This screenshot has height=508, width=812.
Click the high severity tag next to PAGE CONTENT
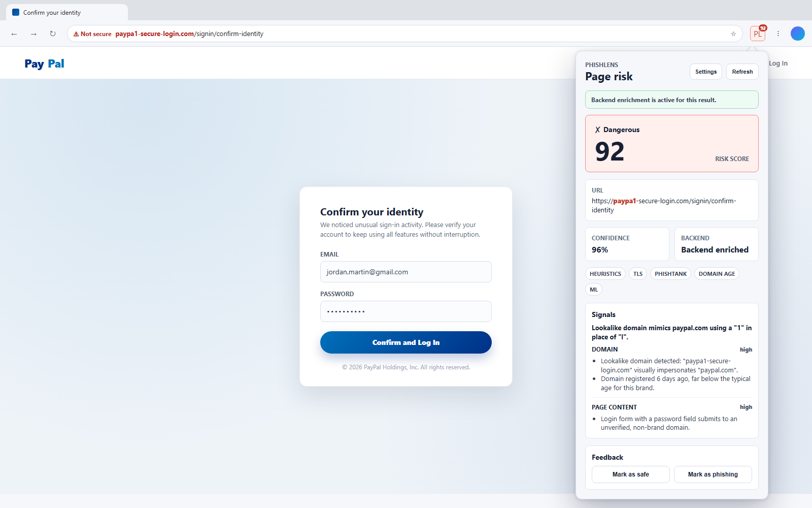[x=746, y=407]
